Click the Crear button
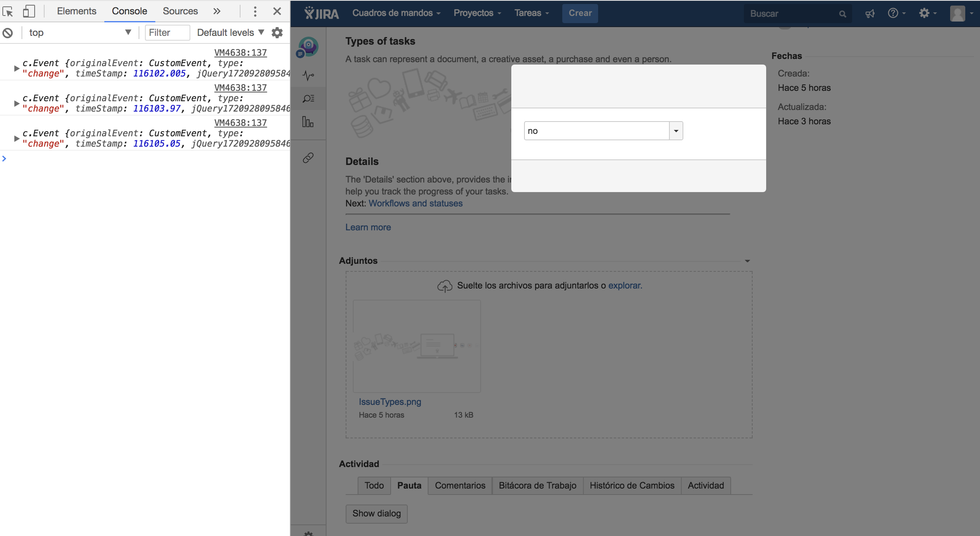Image resolution: width=980 pixels, height=536 pixels. tap(580, 13)
